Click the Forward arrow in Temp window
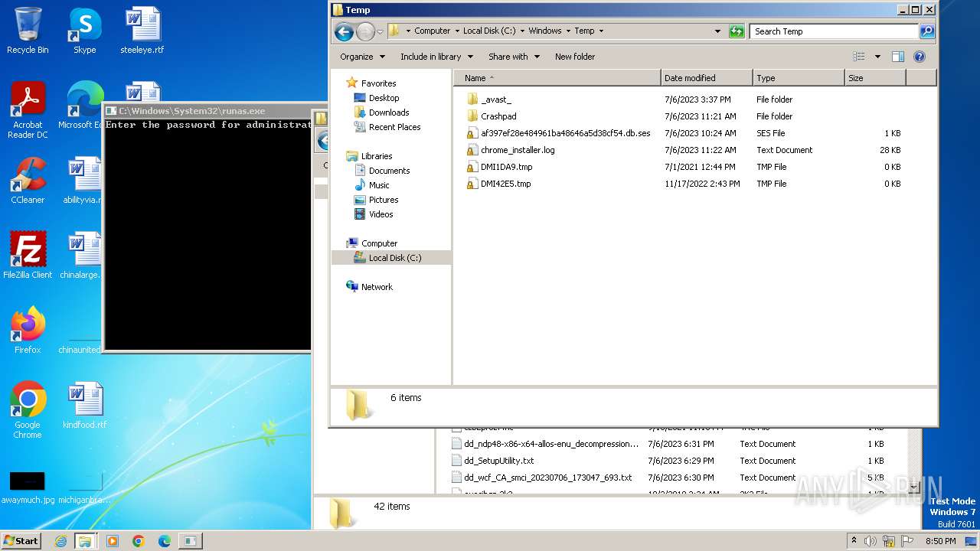The width and height of the screenshot is (980, 551). 365,31
